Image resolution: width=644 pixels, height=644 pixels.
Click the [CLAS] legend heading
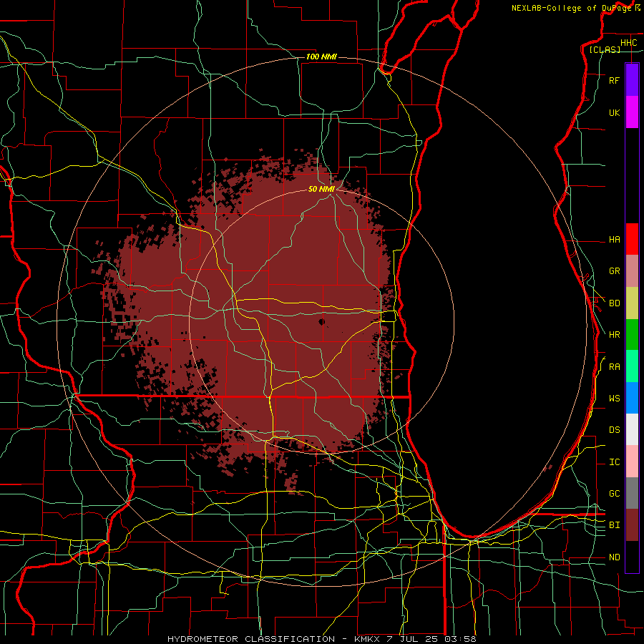click(605, 49)
